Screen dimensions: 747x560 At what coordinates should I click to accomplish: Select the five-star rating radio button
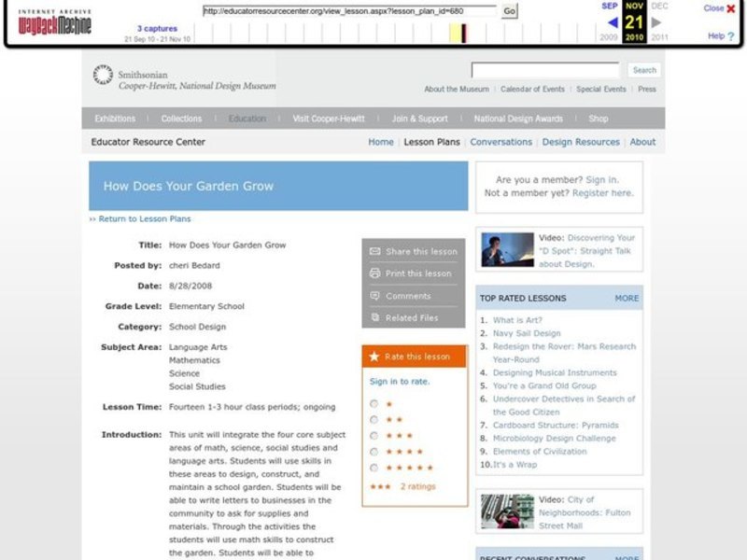click(x=374, y=468)
